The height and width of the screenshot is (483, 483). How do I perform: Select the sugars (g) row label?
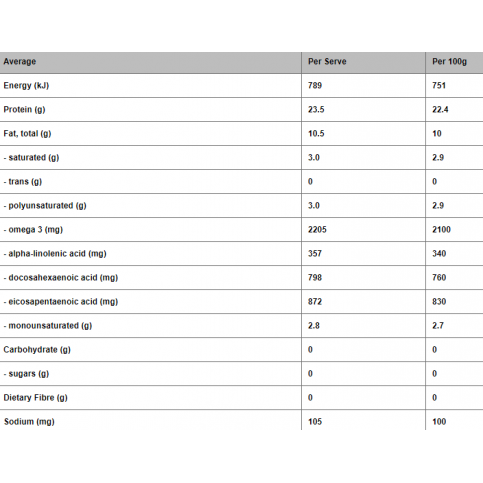26,374
